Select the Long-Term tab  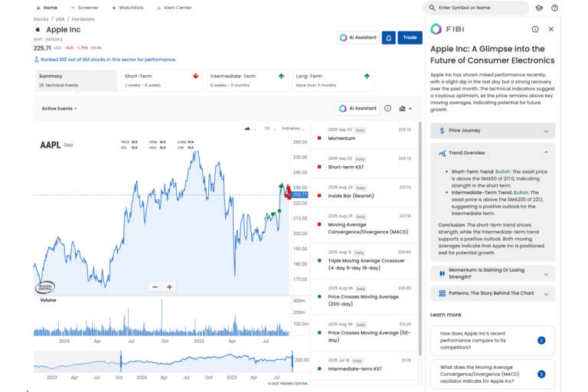[333, 80]
